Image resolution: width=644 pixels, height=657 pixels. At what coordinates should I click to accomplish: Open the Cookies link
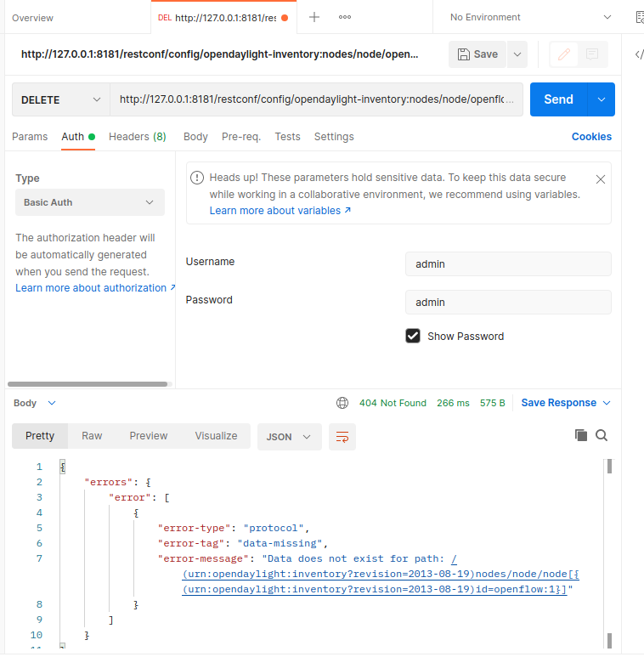[x=591, y=137]
